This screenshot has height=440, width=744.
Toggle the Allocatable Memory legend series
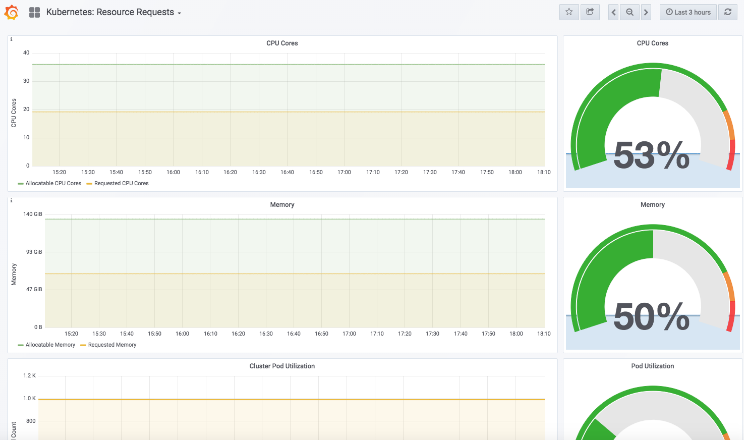pos(46,345)
